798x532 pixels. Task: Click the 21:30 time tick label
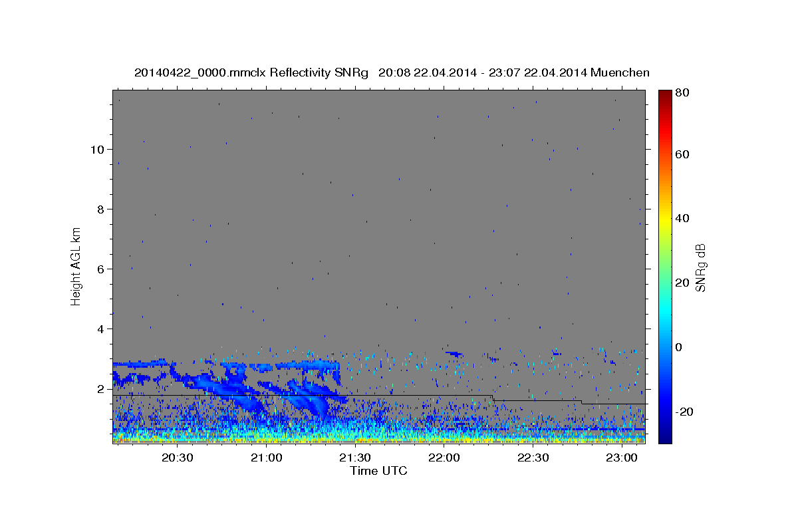click(355, 458)
